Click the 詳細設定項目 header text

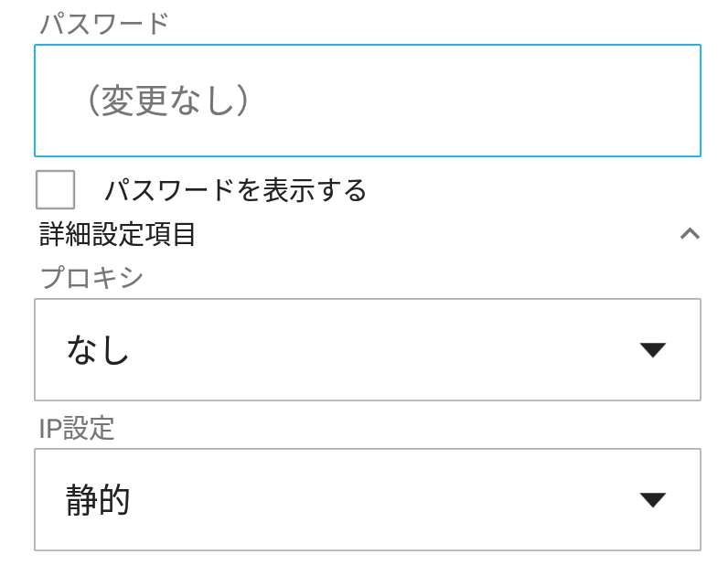tap(117, 234)
